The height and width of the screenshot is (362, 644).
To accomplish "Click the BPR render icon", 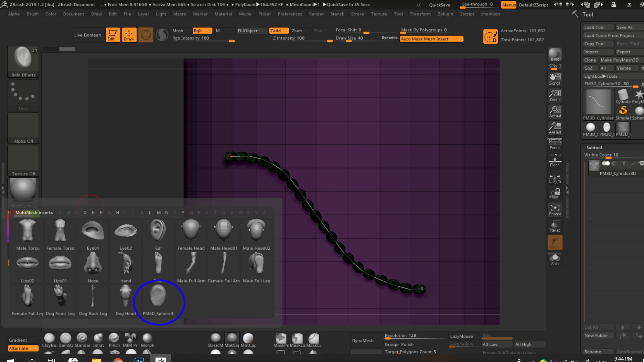I will pyautogui.click(x=555, y=55).
